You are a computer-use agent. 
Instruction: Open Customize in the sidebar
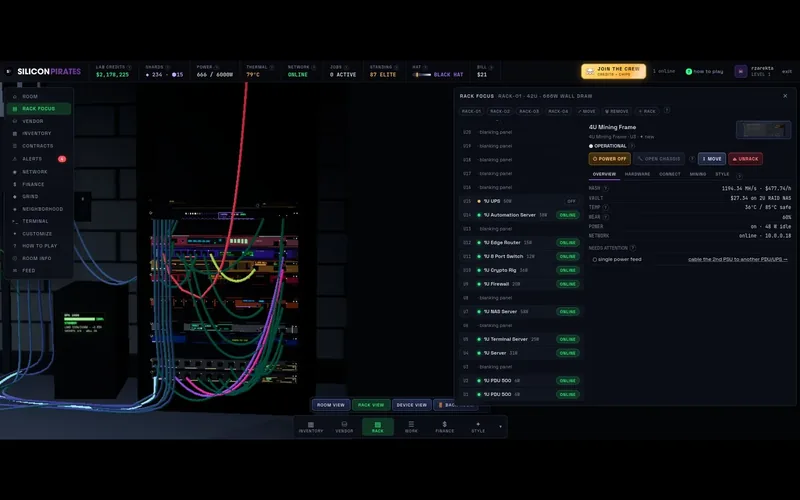[x=39, y=234]
